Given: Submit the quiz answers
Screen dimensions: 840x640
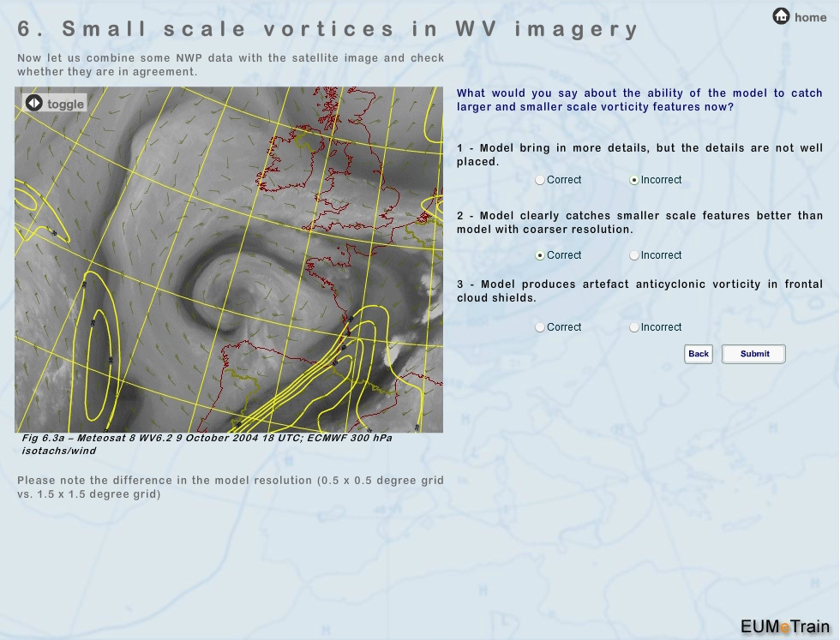Looking at the screenshot, I should click(x=753, y=354).
